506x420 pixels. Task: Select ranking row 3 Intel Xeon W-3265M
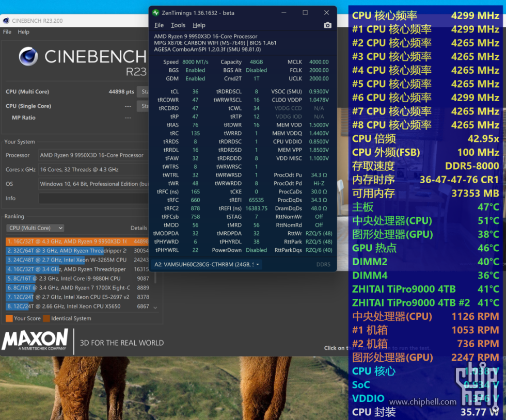tap(77, 260)
